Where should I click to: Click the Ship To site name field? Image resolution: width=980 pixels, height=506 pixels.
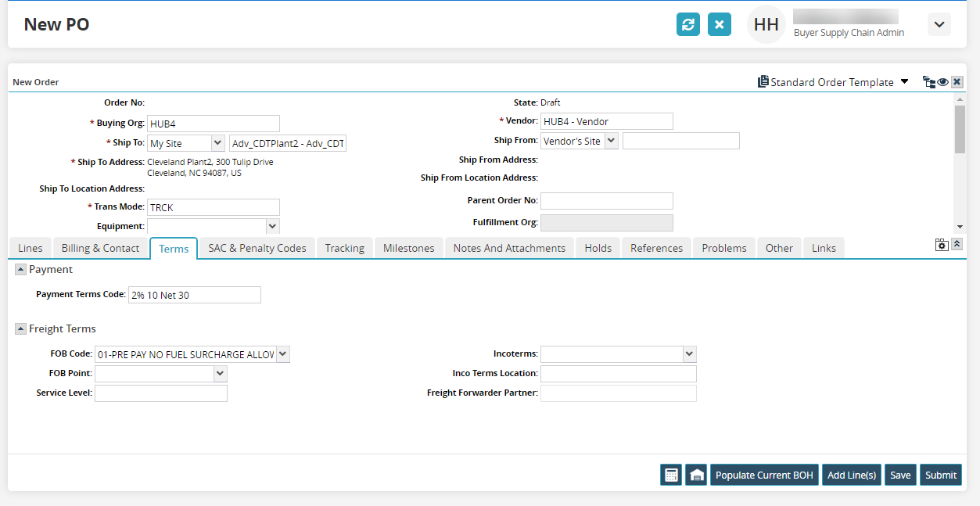(287, 143)
